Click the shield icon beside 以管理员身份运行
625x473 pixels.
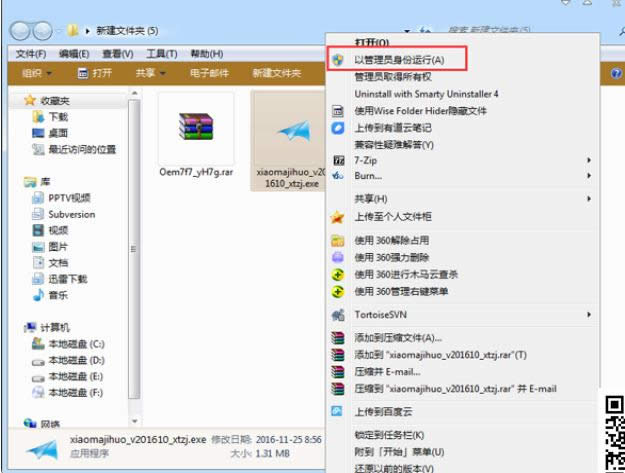[x=338, y=61]
